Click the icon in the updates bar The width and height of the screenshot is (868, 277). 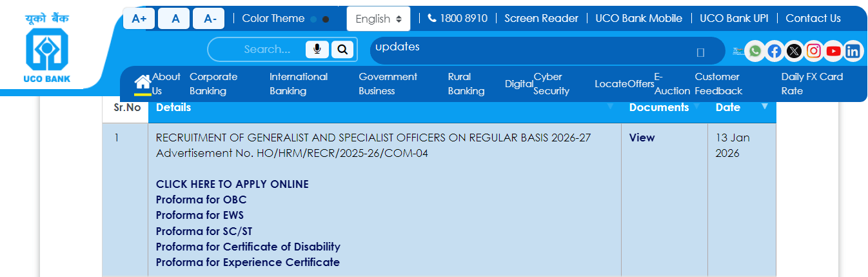point(701,52)
